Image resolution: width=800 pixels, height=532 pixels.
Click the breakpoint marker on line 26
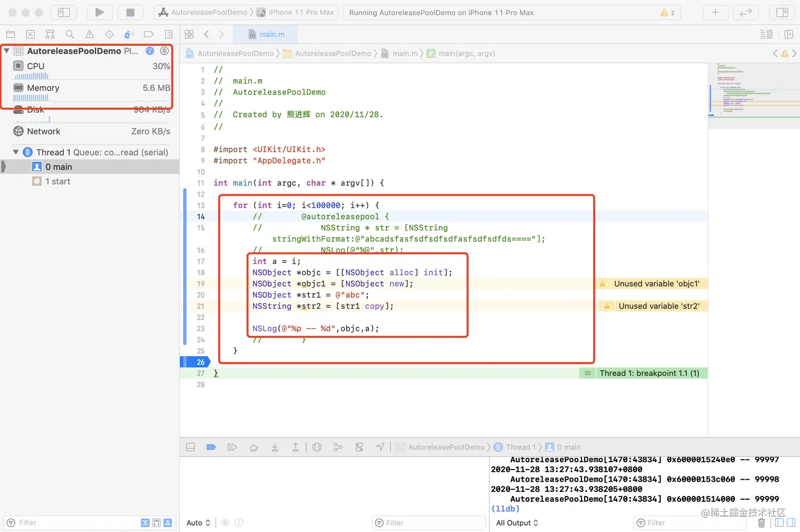point(196,362)
